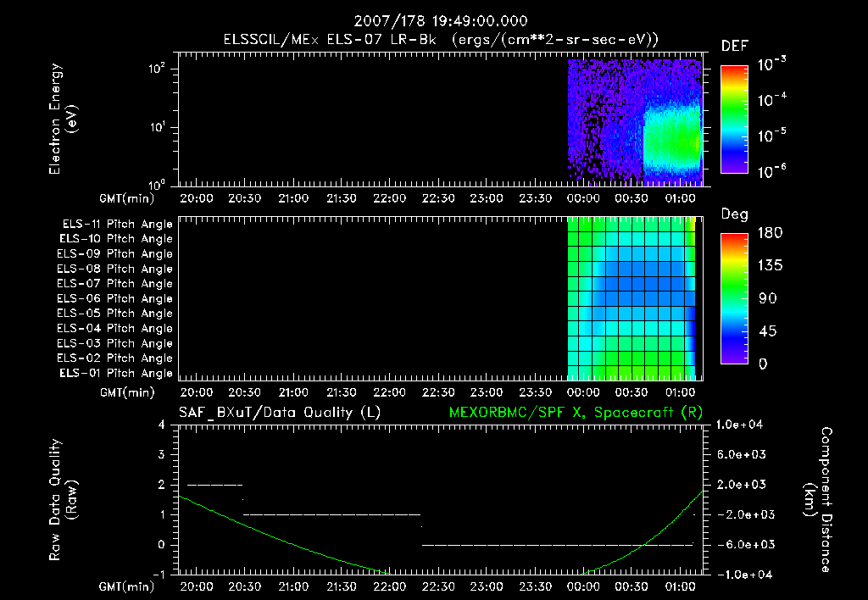Click the Raw Data Quality (Raw) axis label
Screen dimensions: 868x600
(63, 500)
